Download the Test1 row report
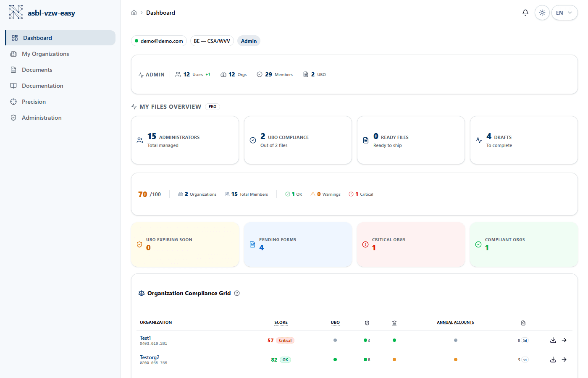This screenshot has height=378, width=588. 553,340
